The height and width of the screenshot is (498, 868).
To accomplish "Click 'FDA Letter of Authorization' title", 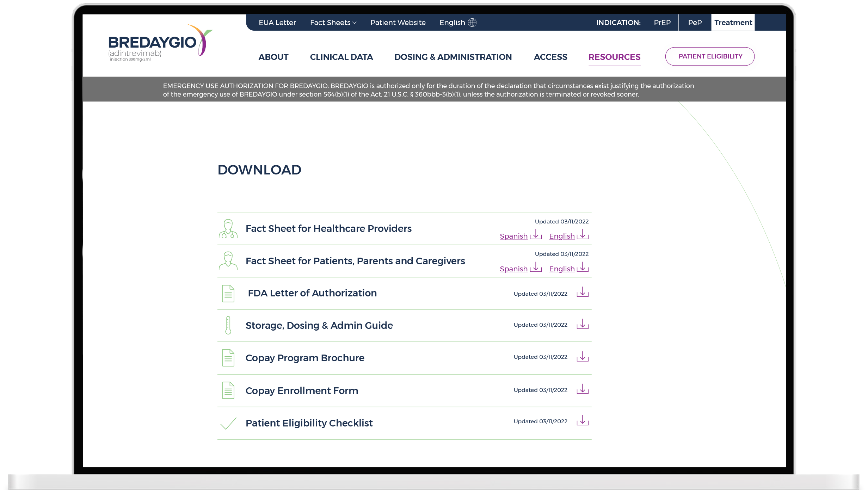I will point(312,293).
